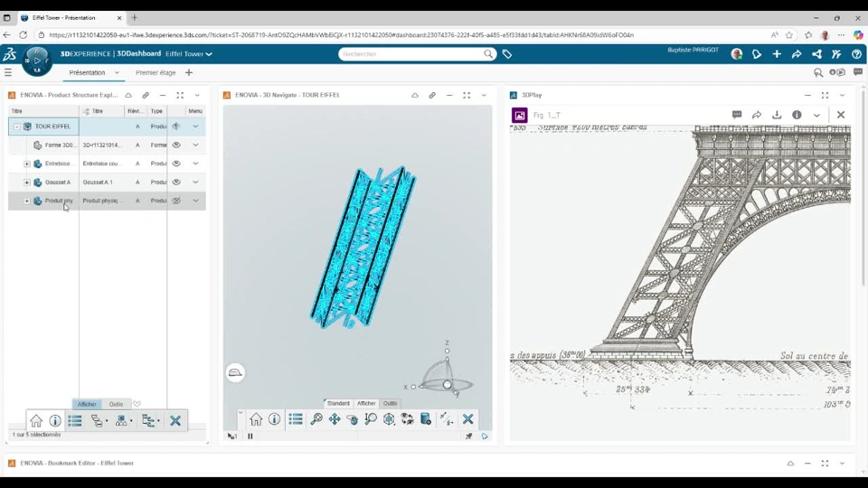Click the close X in 3D Navigate toolbar
Screen dimensions: 868x488
(x=467, y=419)
